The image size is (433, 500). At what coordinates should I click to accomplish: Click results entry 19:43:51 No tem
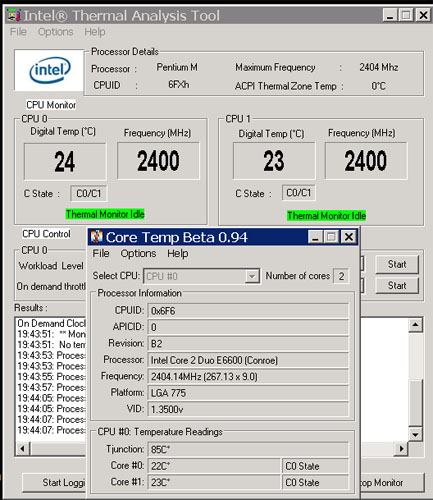pos(52,344)
